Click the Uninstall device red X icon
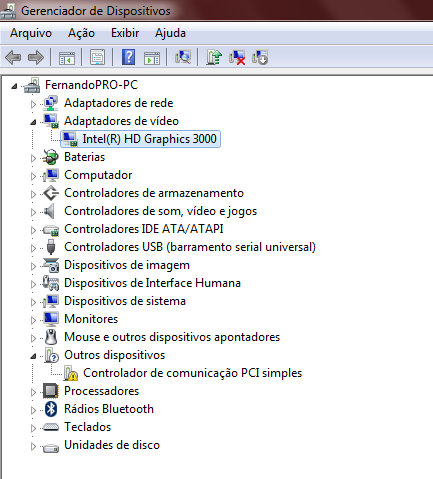Screen dimensions: 433x479 click(x=237, y=57)
